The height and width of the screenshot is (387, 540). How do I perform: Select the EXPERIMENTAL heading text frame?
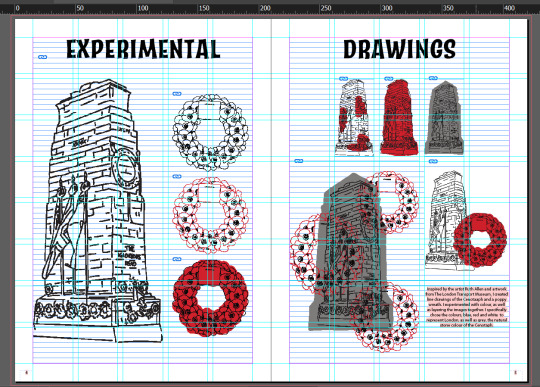(x=143, y=49)
